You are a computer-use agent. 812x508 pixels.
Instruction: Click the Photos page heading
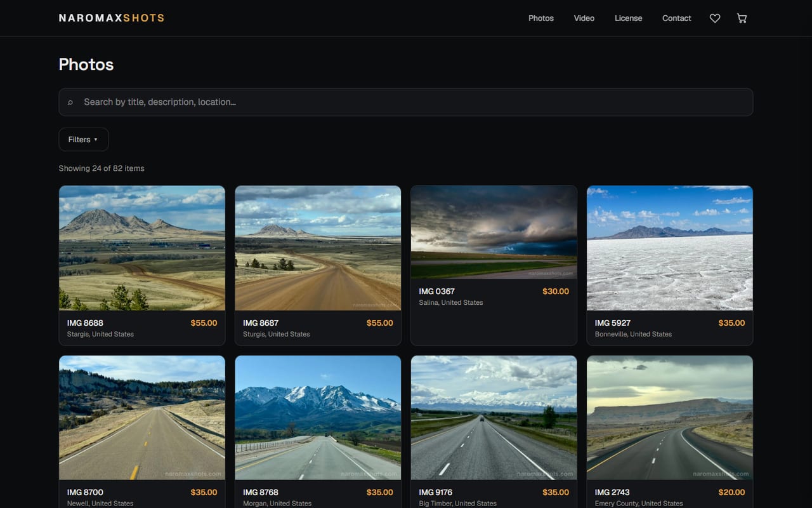pyautogui.click(x=86, y=65)
